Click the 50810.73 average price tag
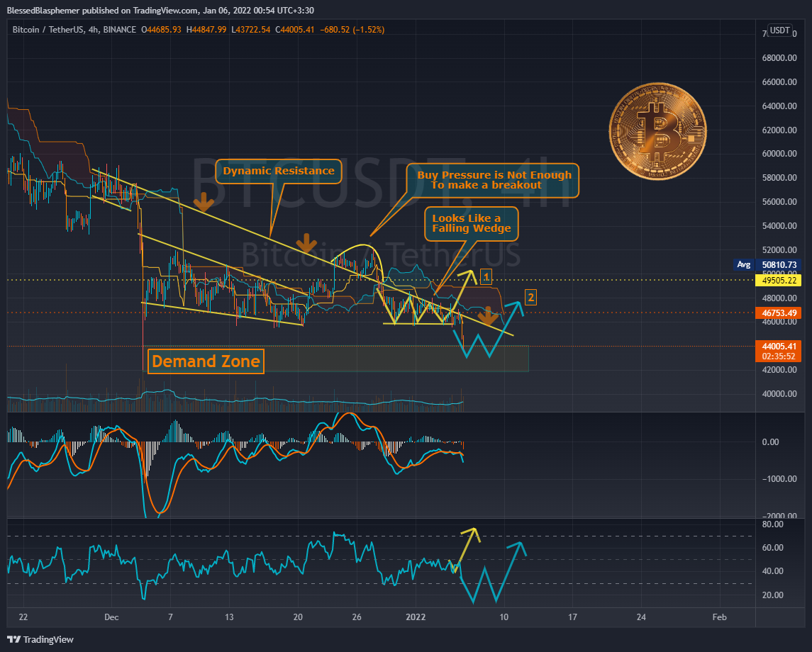 779,264
